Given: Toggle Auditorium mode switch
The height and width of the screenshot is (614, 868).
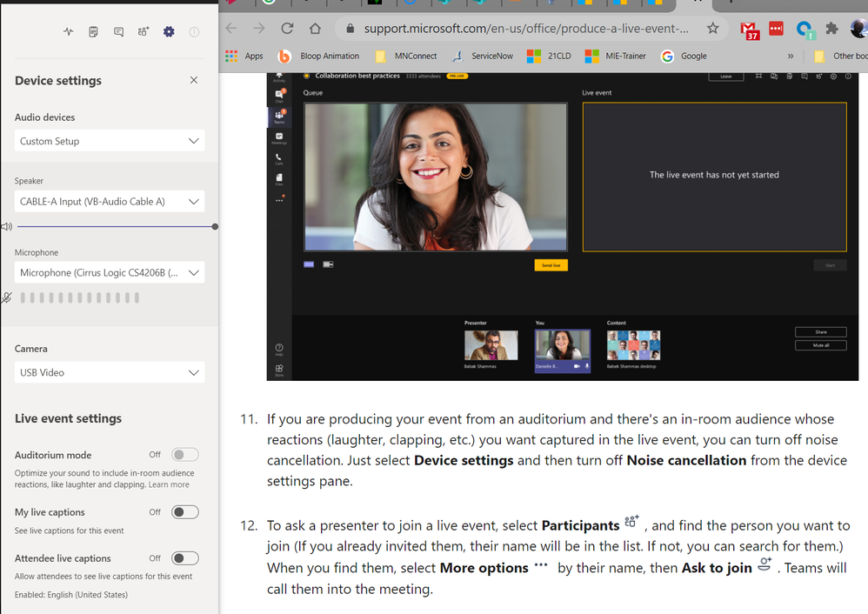Looking at the screenshot, I should [184, 455].
